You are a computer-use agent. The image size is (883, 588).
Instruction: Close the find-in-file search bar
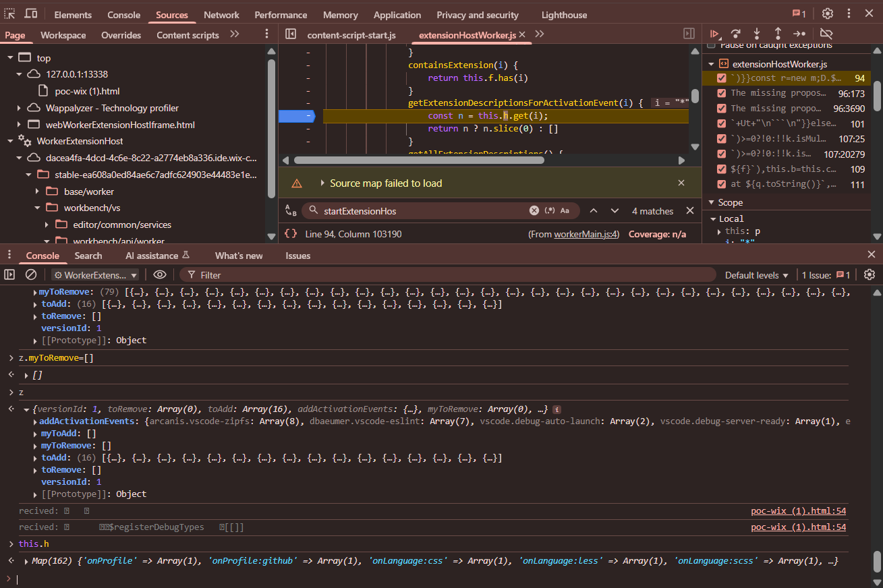point(690,211)
